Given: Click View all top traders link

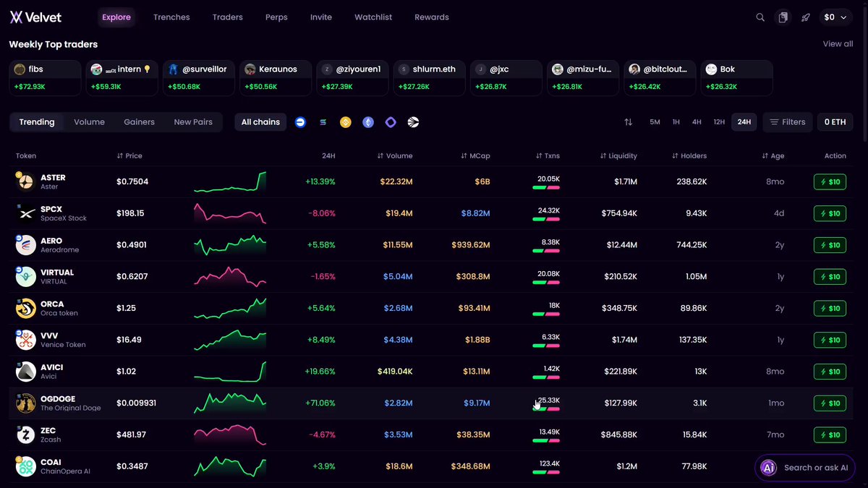Looking at the screenshot, I should tap(838, 44).
